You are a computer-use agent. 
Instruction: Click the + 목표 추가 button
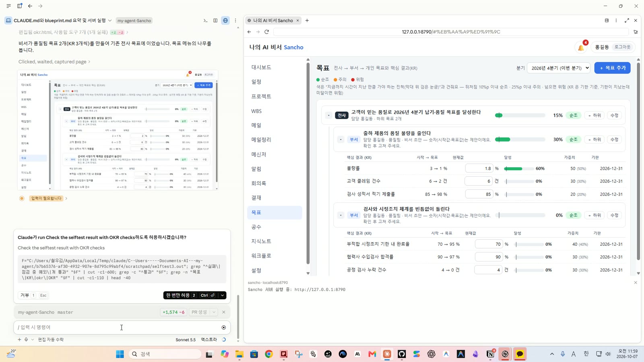coord(612,68)
